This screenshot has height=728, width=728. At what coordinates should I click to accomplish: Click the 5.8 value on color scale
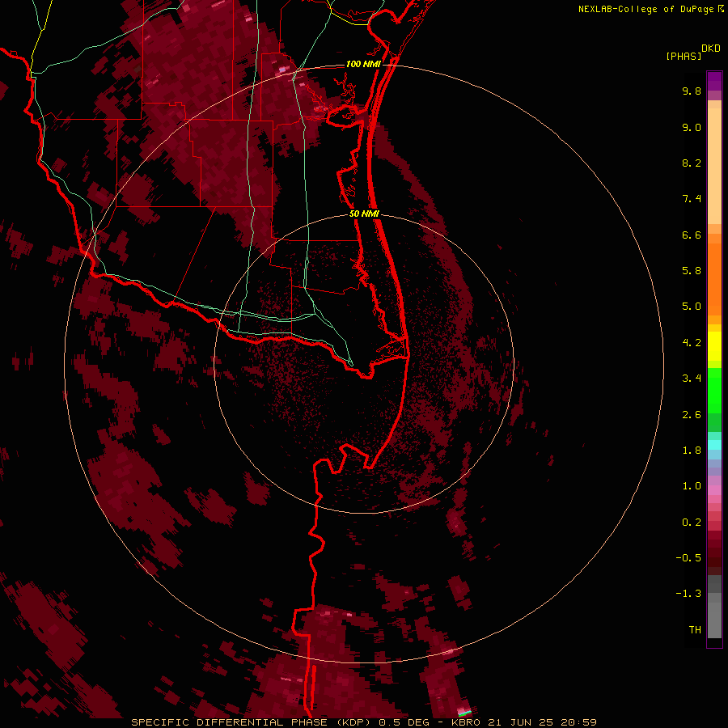point(692,270)
